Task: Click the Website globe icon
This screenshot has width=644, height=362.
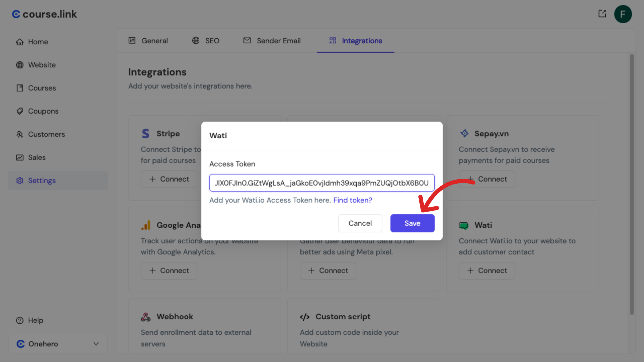Action: pos(20,65)
